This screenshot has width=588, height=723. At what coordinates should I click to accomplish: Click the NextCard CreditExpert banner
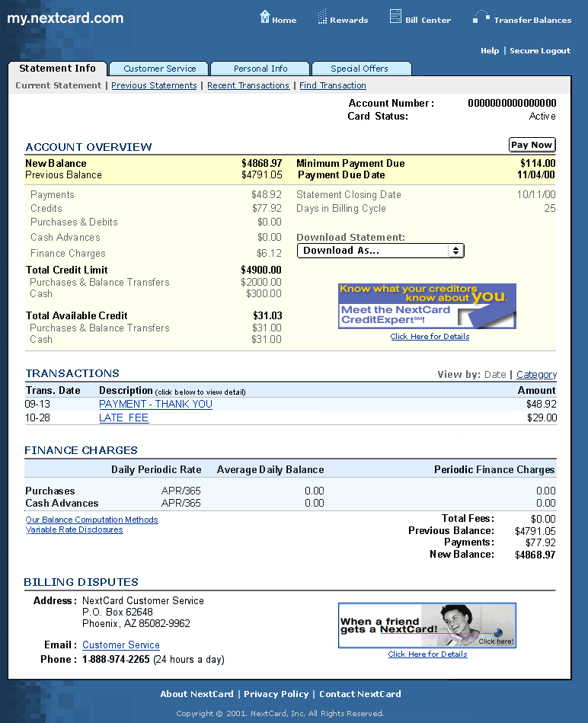click(x=427, y=306)
